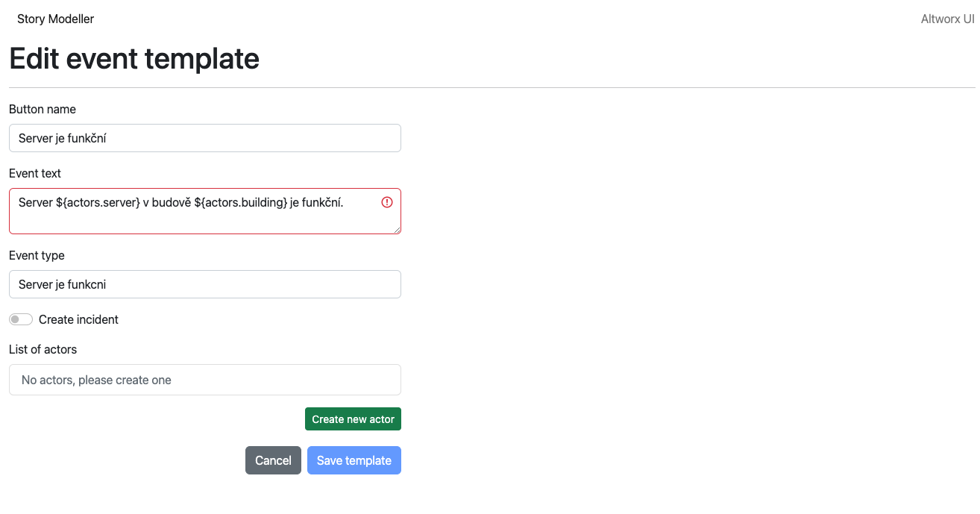Click the red error icon in Event text
The height and width of the screenshot is (514, 980).
click(387, 202)
